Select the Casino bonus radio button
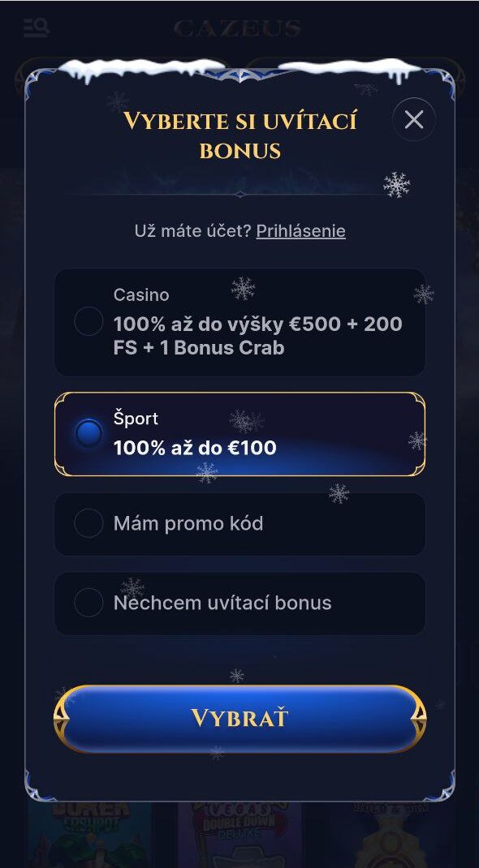 [88, 321]
